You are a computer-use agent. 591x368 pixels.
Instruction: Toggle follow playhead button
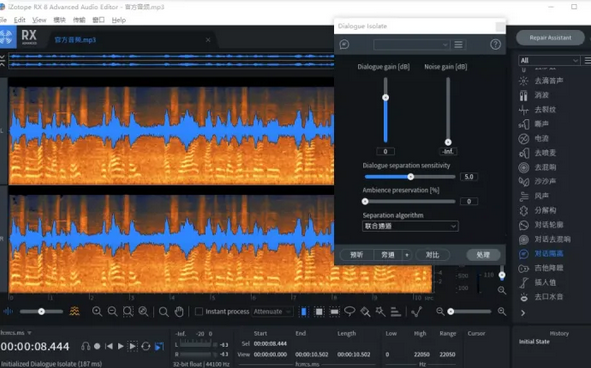click(159, 346)
